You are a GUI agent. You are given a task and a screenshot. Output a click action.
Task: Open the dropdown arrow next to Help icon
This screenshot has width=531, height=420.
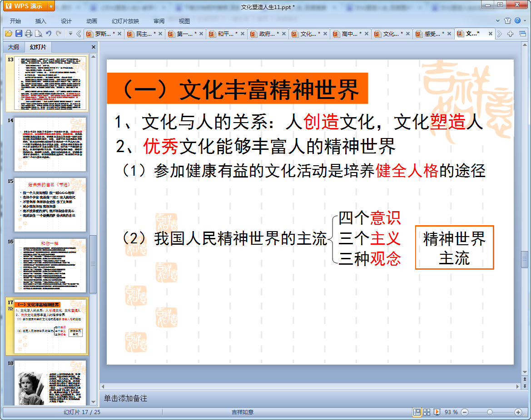[525, 20]
